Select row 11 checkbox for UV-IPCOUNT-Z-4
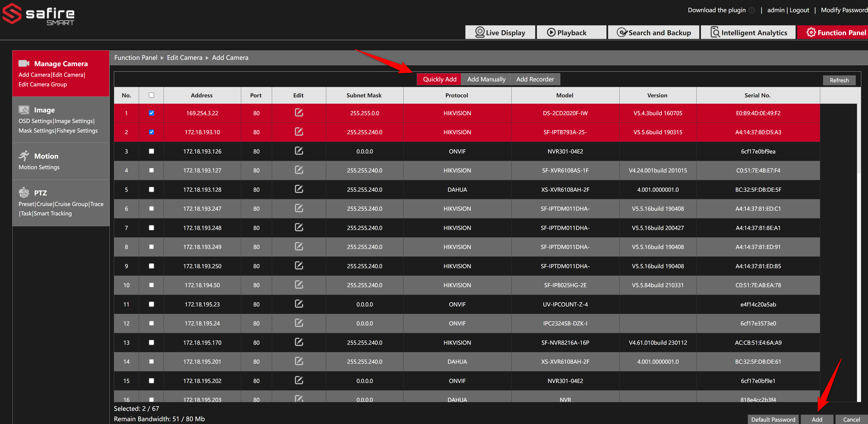 click(x=151, y=304)
